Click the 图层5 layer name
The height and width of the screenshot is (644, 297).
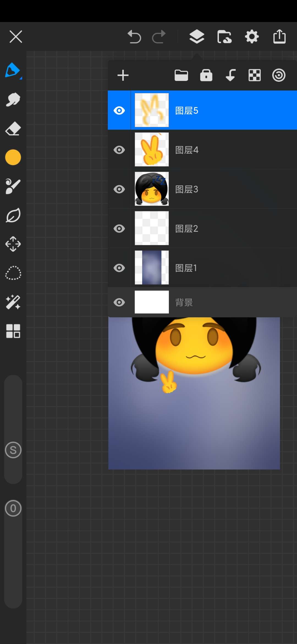[x=187, y=111]
